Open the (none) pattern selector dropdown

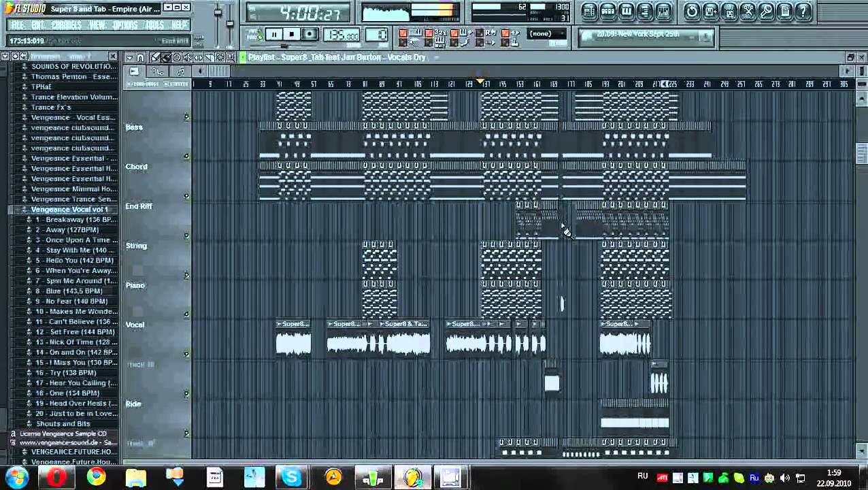pos(546,33)
